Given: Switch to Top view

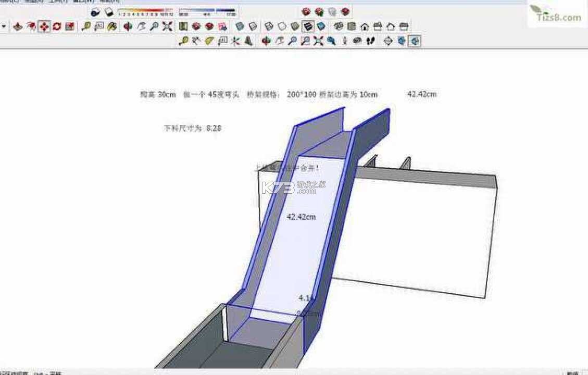Looking at the screenshot, I should (352, 27).
